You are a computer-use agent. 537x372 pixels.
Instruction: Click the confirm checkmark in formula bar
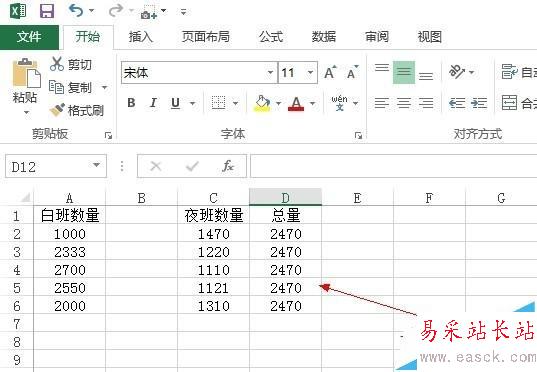tap(192, 166)
